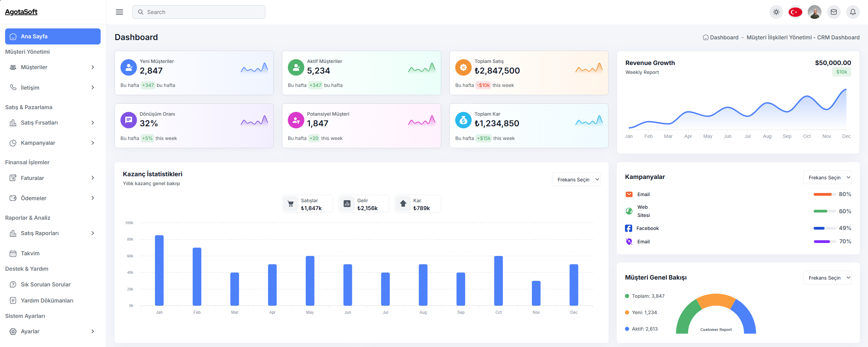Screen dimensions: 868x347
Task: Open Sık Sorulan Sorular menu item
Action: [x=53, y=285]
